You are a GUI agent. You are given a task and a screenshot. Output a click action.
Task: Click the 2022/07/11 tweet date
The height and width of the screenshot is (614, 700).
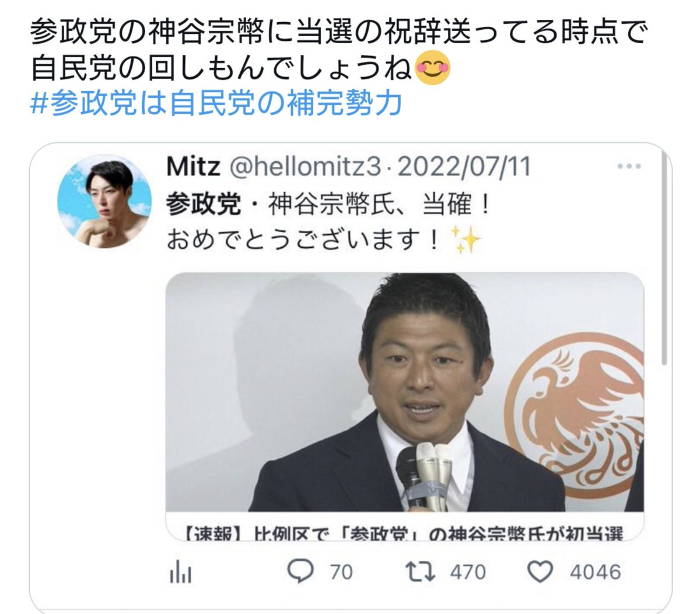click(464, 167)
